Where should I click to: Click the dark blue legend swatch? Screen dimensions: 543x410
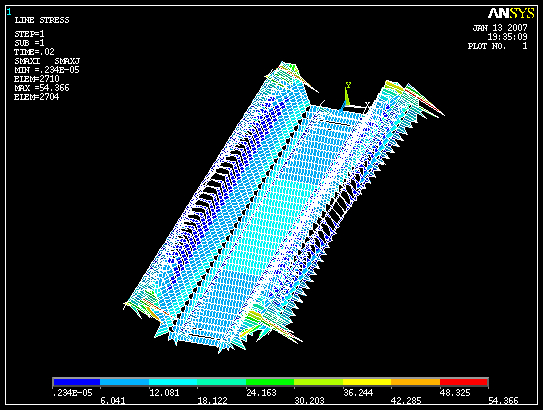click(x=77, y=382)
